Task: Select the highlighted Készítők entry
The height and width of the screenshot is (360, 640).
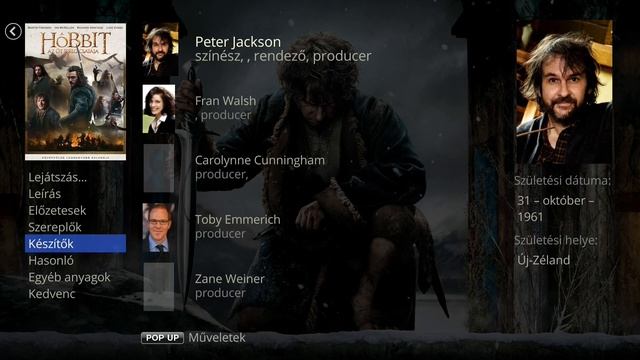Action: (x=76, y=244)
